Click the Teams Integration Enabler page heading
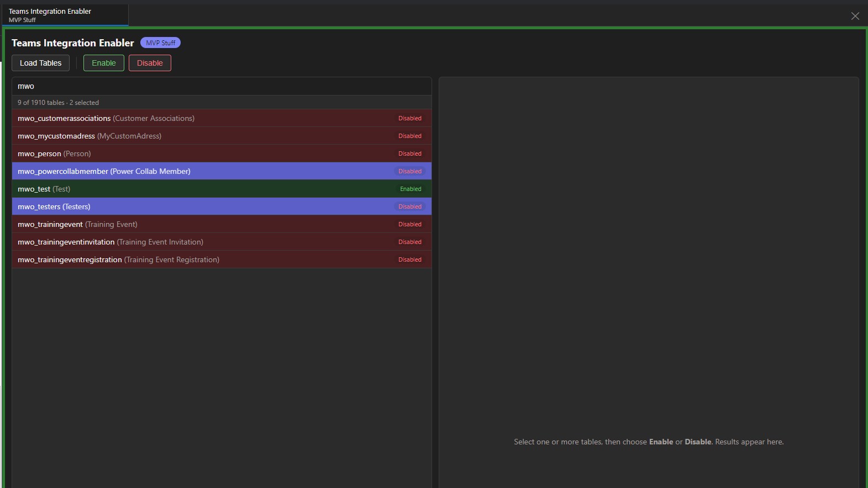This screenshot has height=488, width=868. click(73, 43)
